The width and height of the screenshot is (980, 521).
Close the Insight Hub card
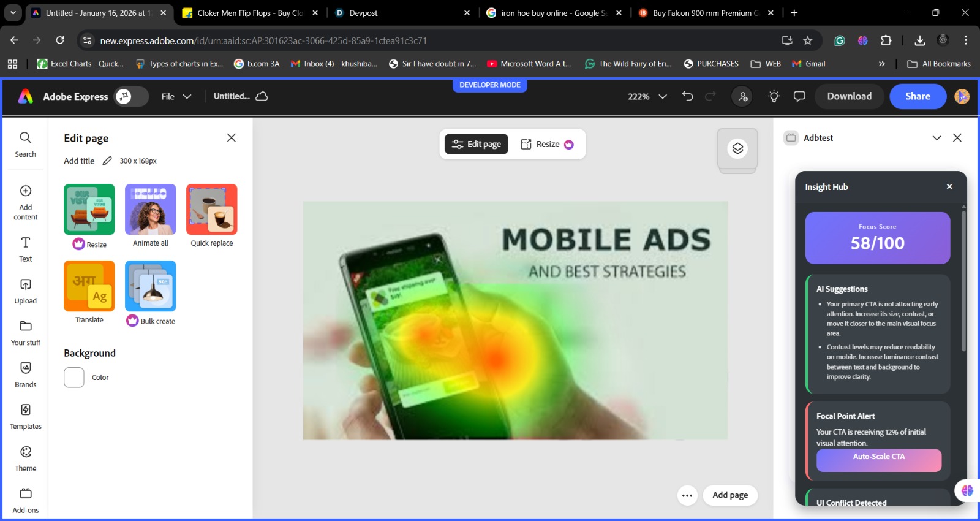[x=949, y=186]
